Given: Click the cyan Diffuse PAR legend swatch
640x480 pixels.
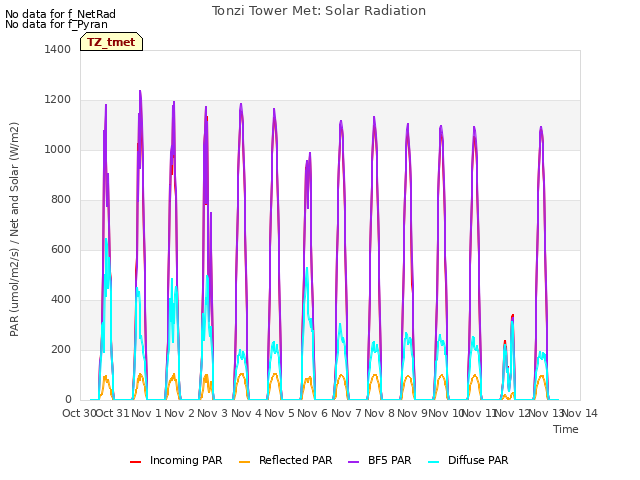Looking at the screenshot, I should (433, 462).
